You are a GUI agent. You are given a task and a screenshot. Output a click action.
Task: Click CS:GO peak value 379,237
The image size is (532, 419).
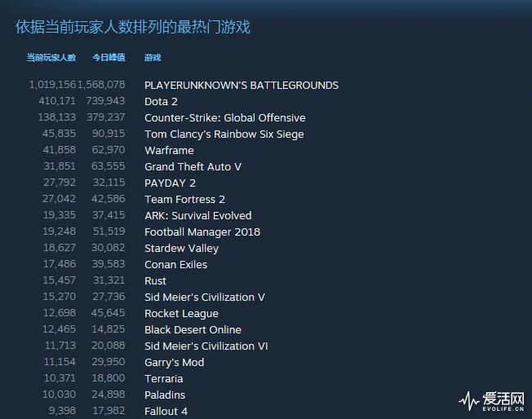(x=106, y=117)
